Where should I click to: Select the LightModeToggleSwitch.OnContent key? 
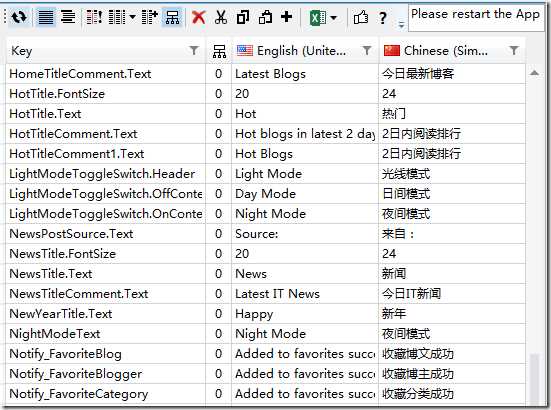click(x=105, y=214)
